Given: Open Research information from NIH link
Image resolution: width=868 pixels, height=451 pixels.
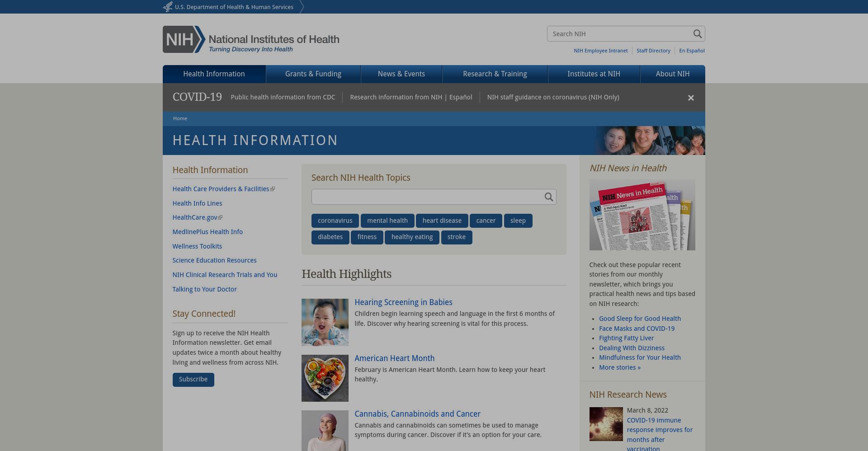Looking at the screenshot, I should point(396,97).
